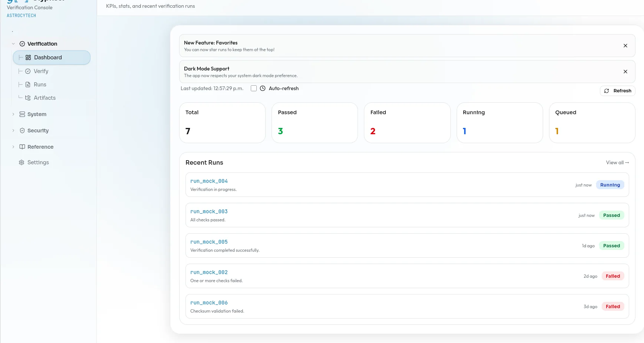Toggle the Verification shield icon in sidebar
The image size is (644, 343).
tap(22, 43)
